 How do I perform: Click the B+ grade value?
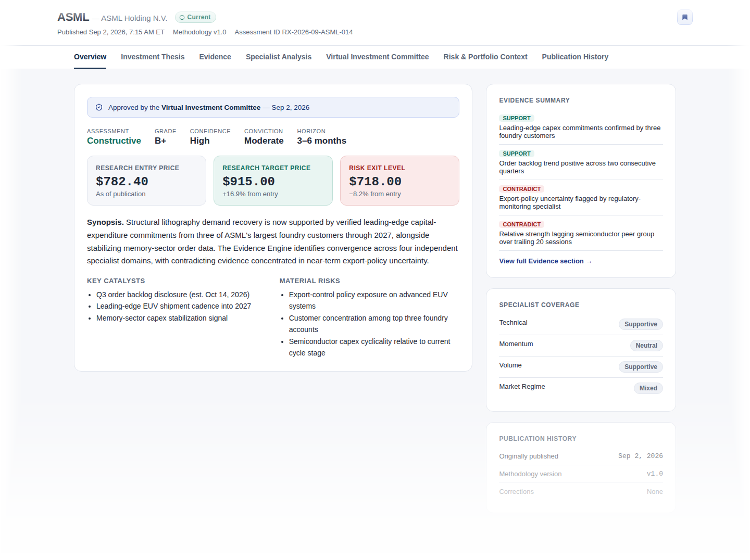pyautogui.click(x=160, y=141)
